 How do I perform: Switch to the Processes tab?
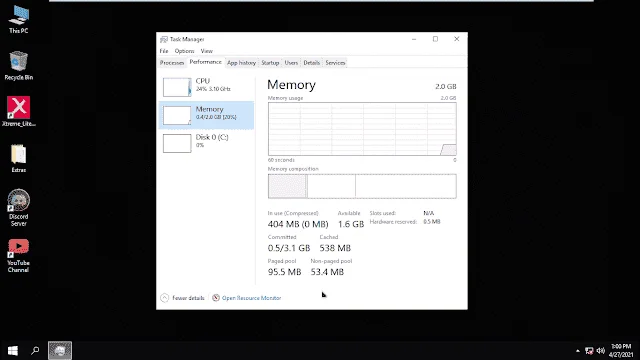[172, 63]
